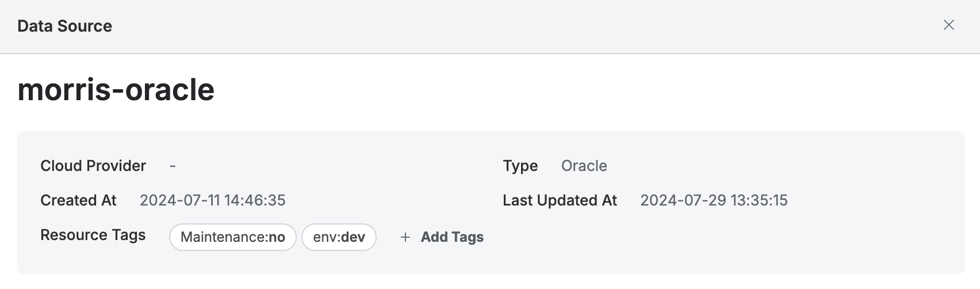Click the plus icon beside Add Tags
The image size is (980, 289).
(x=405, y=237)
